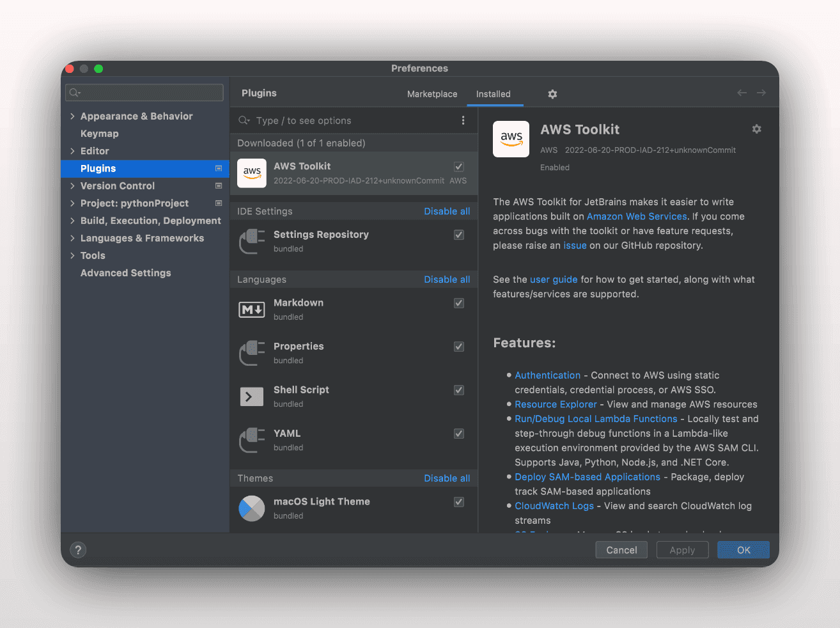Click the Markdown plugin icon

252,310
